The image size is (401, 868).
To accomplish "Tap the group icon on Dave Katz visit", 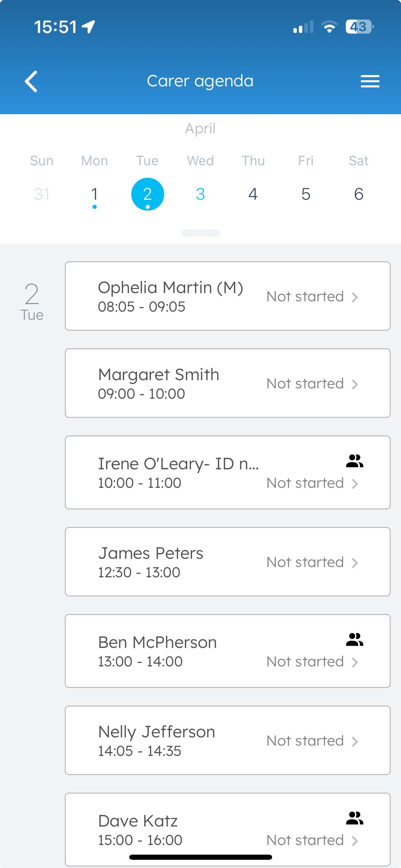I will pyautogui.click(x=355, y=818).
